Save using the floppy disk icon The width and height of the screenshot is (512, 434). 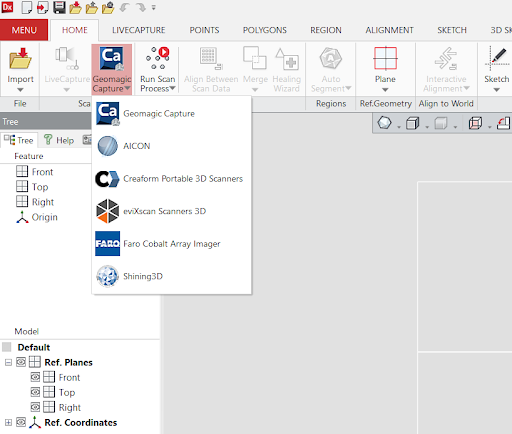point(59,7)
